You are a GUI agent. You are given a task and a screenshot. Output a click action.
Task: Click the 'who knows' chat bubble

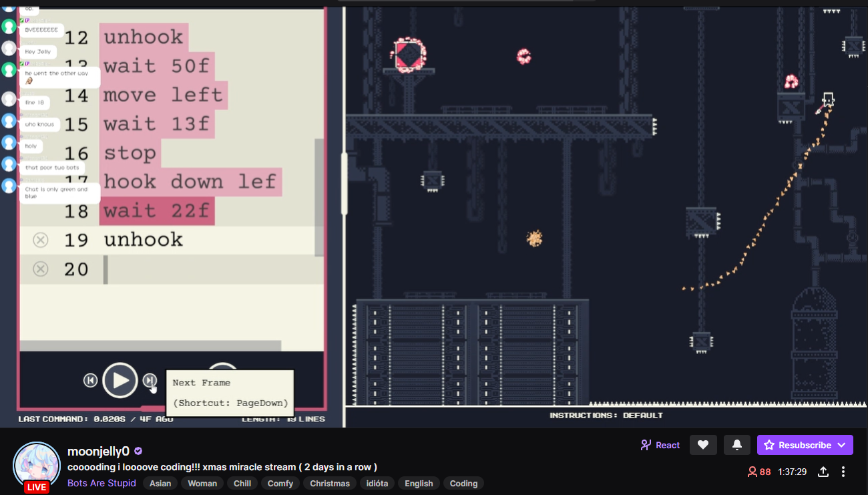(40, 124)
